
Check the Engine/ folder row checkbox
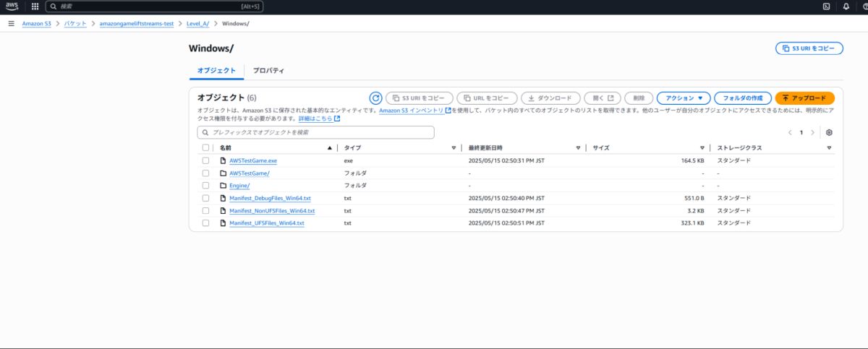pyautogui.click(x=206, y=185)
